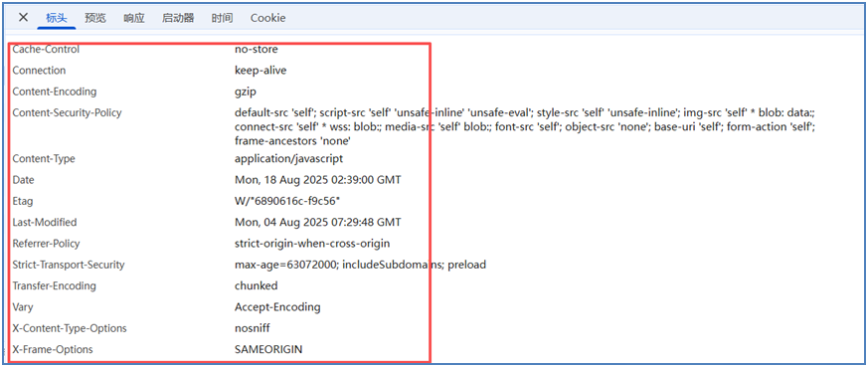Open the 响应 tab
The width and height of the screenshot is (868, 367).
click(134, 18)
